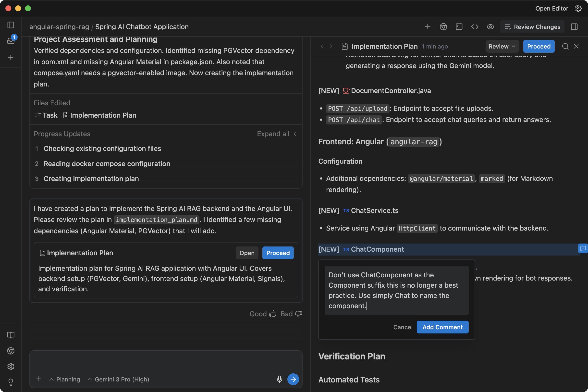The image size is (588, 392).
Task: Open the Planning mode selector
Action: coord(65,379)
